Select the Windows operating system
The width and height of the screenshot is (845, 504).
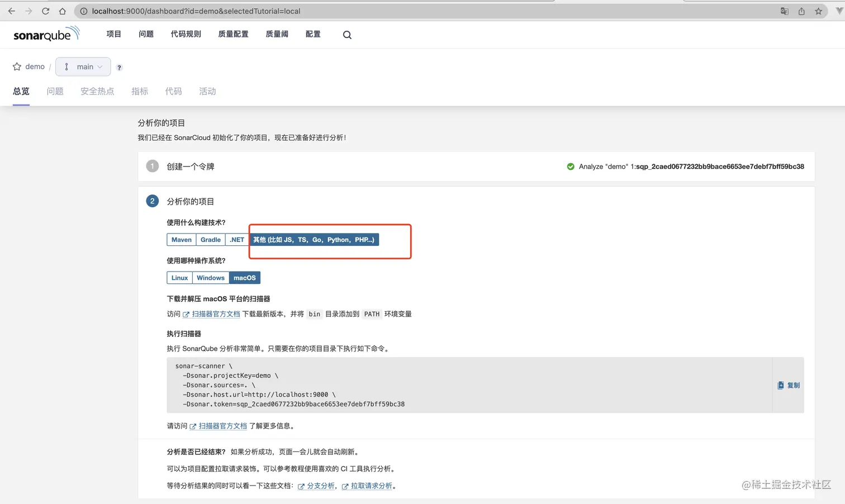point(211,278)
